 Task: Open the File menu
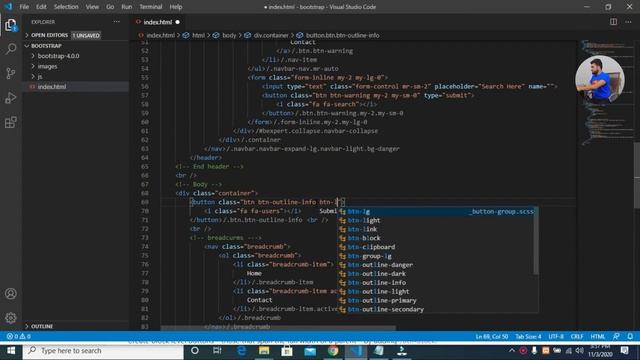(24, 7)
